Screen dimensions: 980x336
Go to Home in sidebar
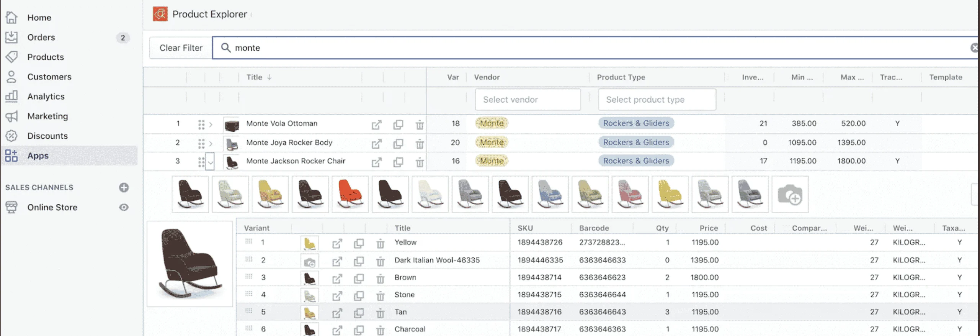point(39,18)
